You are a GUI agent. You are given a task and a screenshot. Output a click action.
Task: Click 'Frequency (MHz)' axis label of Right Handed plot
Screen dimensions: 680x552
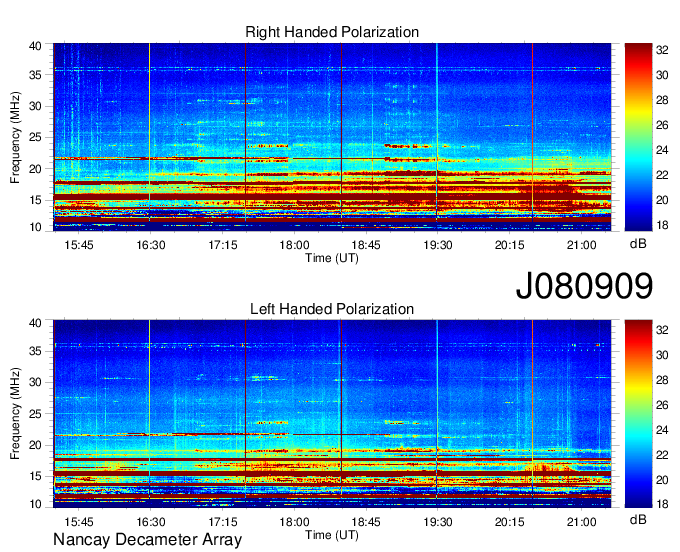click(15, 137)
